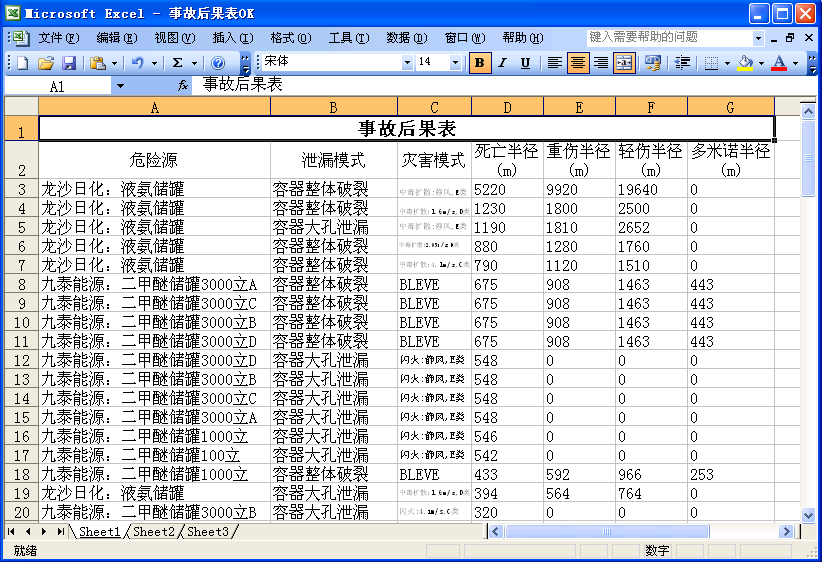Click the New workbook icon
This screenshot has height=562, width=822.
pos(22,63)
